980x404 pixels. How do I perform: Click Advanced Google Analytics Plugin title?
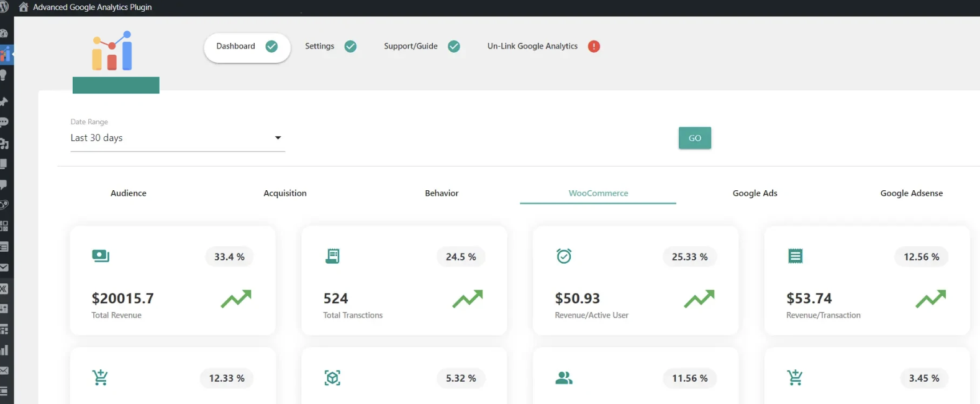click(x=93, y=7)
